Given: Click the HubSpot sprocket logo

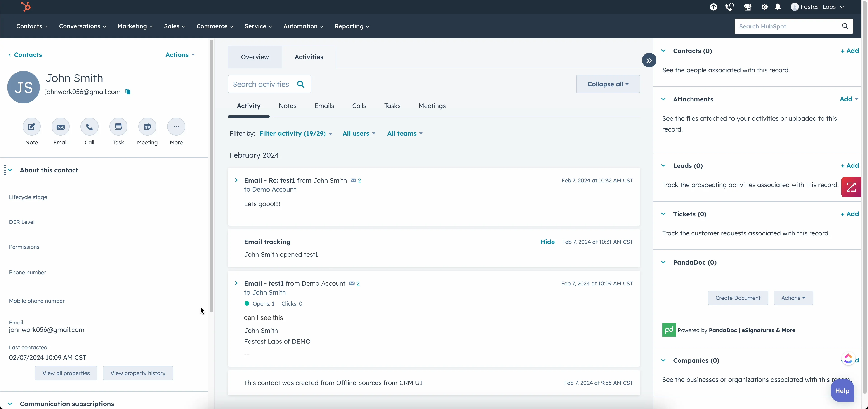Looking at the screenshot, I should (25, 6).
